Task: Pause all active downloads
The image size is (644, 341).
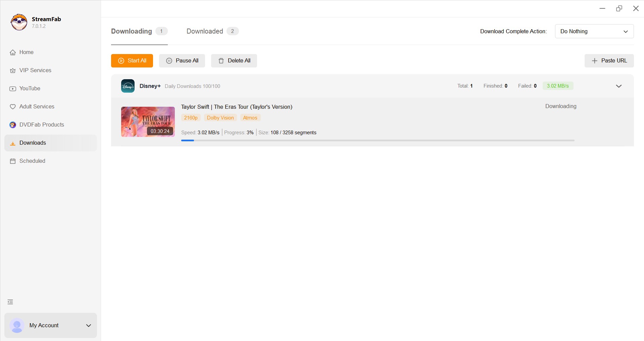Action: point(182,61)
